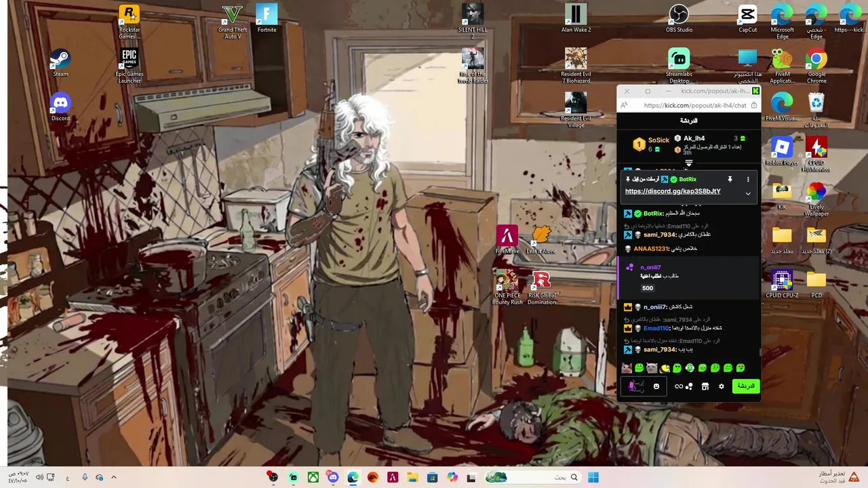
Task: Select the Alan Wake 2 desktop icon
Action: [576, 19]
